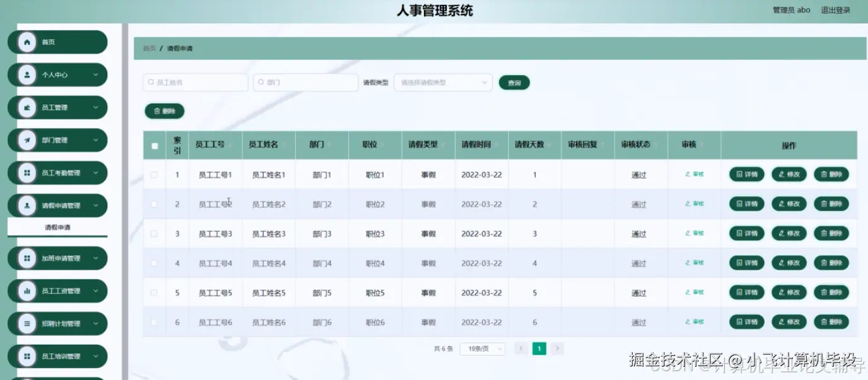The width and height of the screenshot is (868, 380).
Task: Click 删除 for 员工工号3 row
Action: point(831,234)
